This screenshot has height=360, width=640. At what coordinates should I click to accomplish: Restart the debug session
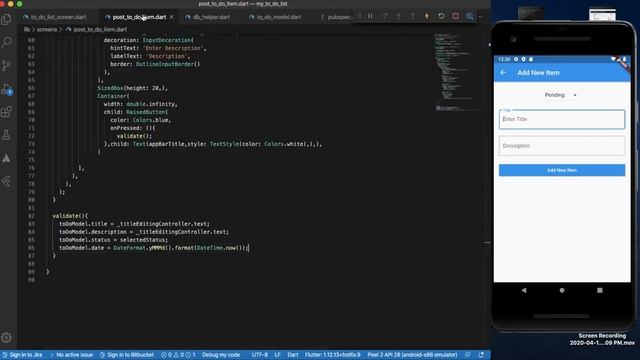441,16
